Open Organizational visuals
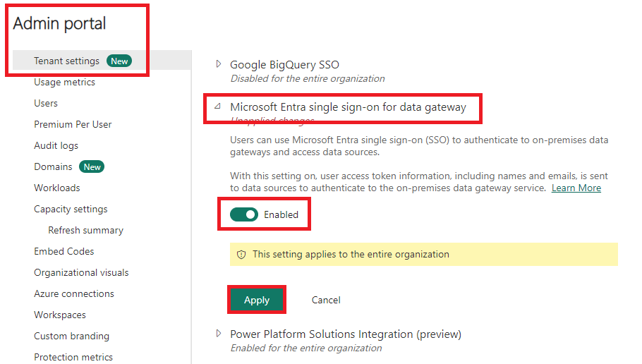The width and height of the screenshot is (642, 364). point(81,273)
